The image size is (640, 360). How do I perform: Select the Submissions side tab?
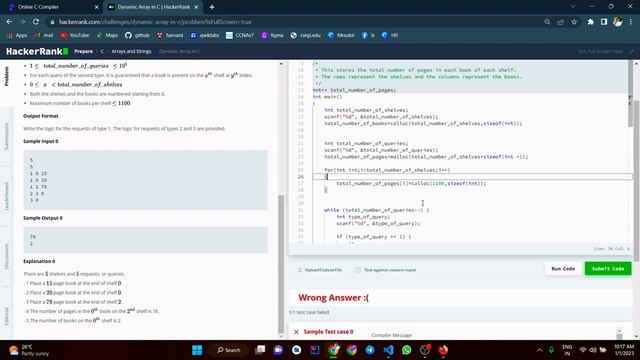[7, 136]
